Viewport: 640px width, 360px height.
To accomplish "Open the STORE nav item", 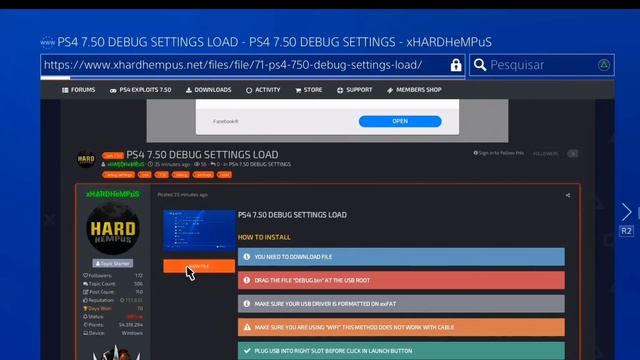I will click(309, 90).
